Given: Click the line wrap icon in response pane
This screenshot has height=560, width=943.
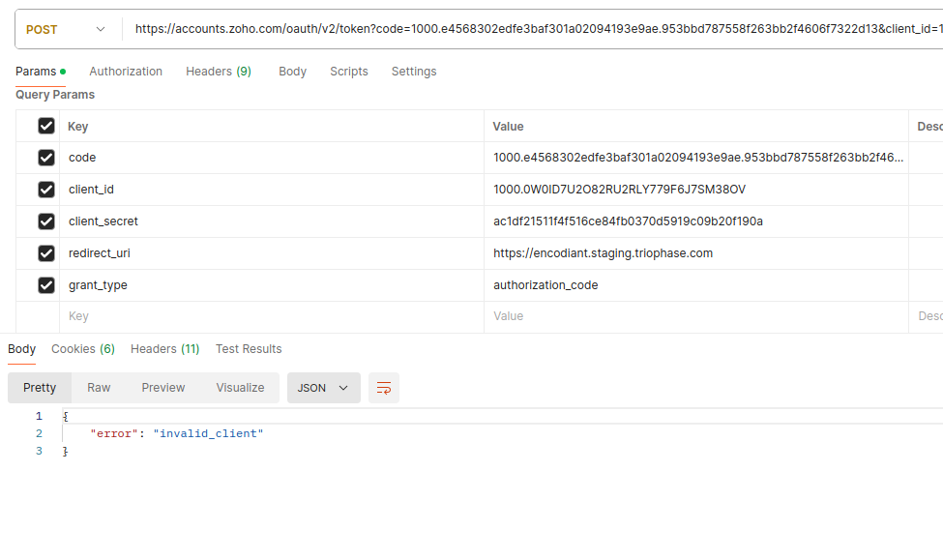Looking at the screenshot, I should (383, 387).
